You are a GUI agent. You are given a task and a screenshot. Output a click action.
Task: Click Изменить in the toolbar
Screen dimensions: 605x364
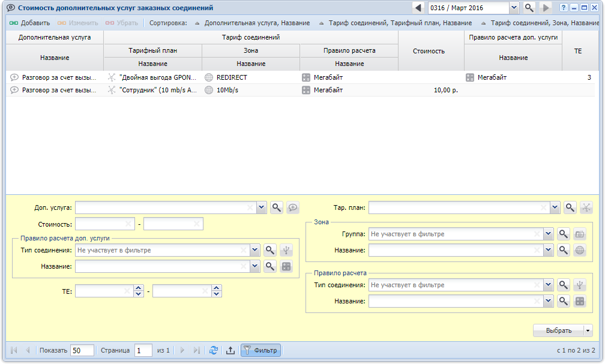coord(77,23)
